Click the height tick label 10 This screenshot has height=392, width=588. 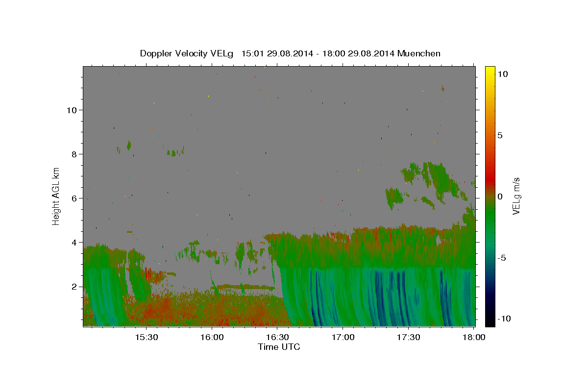72,110
